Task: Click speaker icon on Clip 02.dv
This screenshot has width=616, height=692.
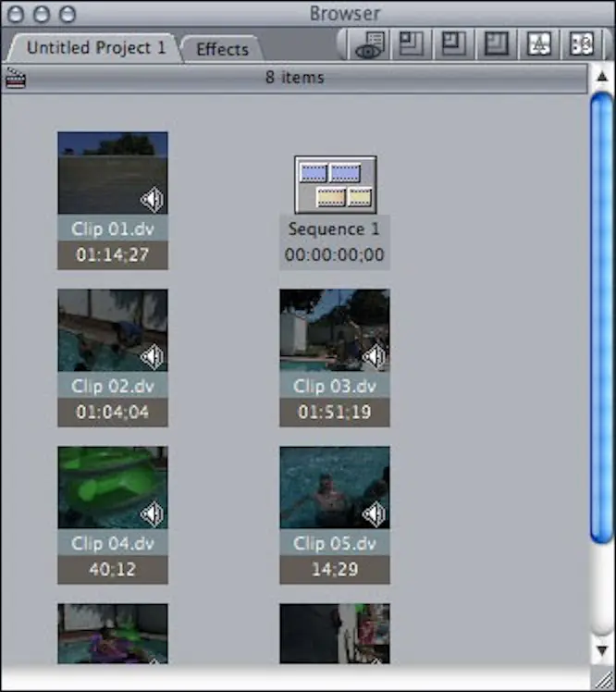Action: [x=153, y=356]
